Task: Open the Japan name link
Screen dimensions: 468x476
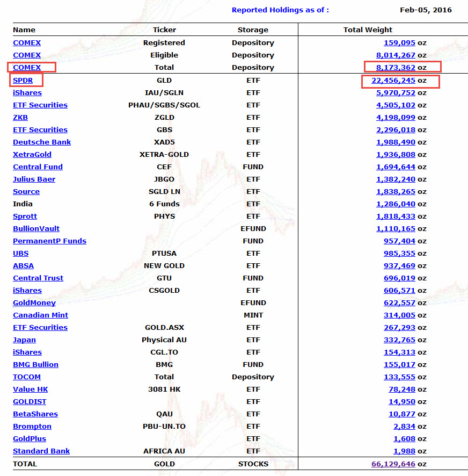Action: click(24, 340)
